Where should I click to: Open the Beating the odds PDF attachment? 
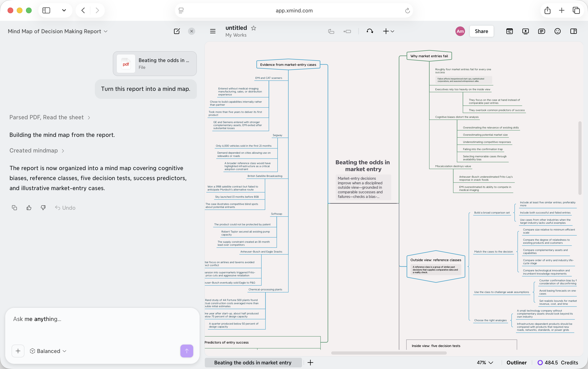(155, 63)
